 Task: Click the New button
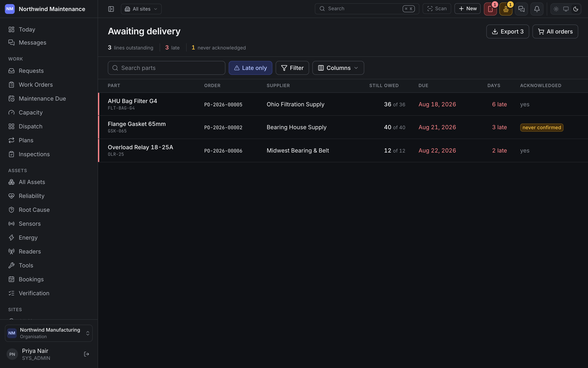pos(467,9)
